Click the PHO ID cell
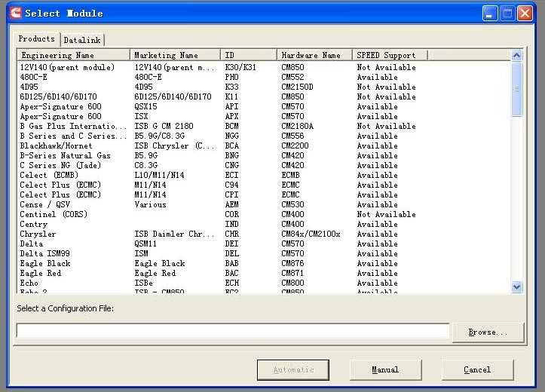 click(x=231, y=77)
